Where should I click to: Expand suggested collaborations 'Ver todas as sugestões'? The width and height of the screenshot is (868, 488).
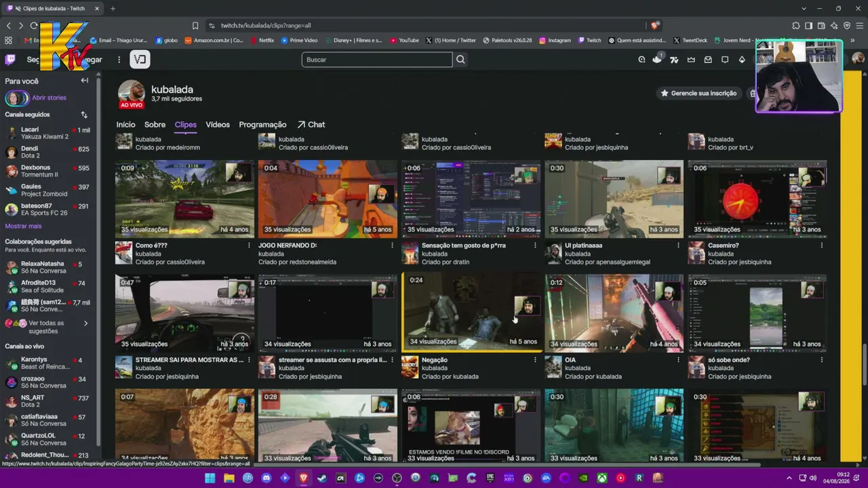tap(47, 327)
